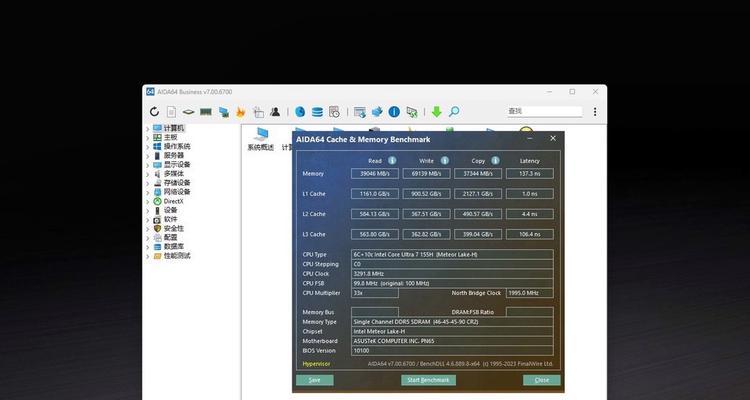The width and height of the screenshot is (750, 400).
Task: Expand the 网络设备 tree node chevron
Action: [x=148, y=192]
